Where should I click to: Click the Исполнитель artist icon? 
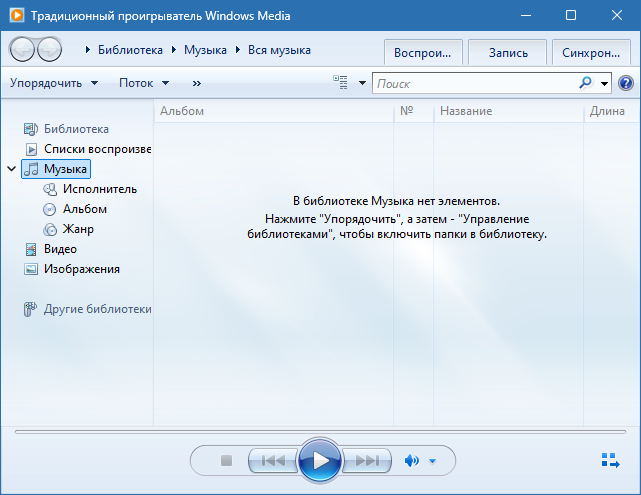click(x=50, y=189)
